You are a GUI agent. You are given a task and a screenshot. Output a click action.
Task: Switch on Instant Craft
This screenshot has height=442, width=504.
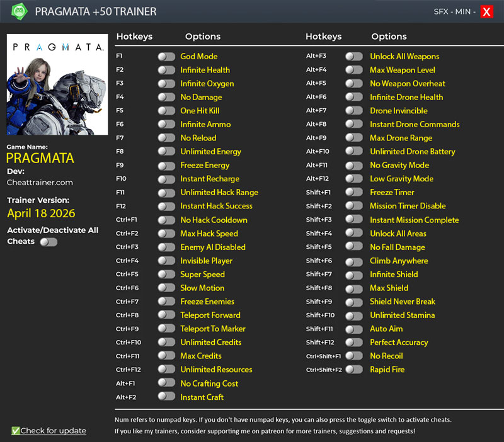point(166,397)
